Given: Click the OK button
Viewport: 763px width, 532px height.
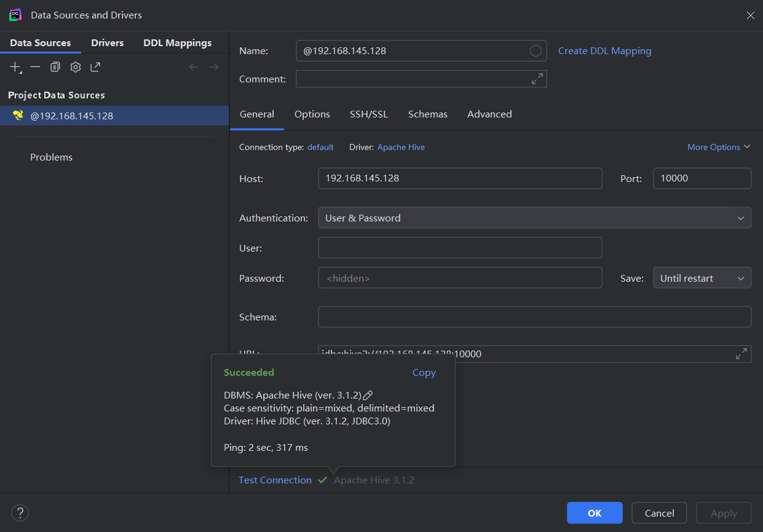Looking at the screenshot, I should point(595,513).
